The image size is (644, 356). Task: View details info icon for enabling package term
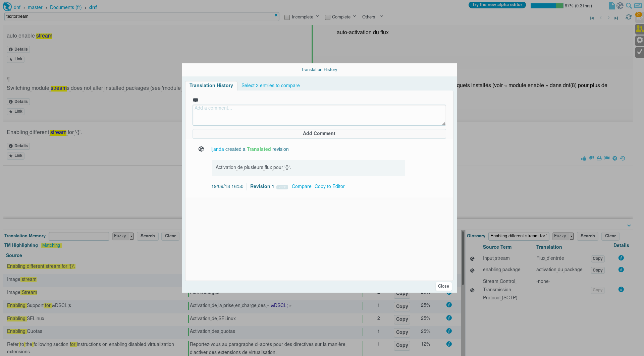tap(621, 270)
